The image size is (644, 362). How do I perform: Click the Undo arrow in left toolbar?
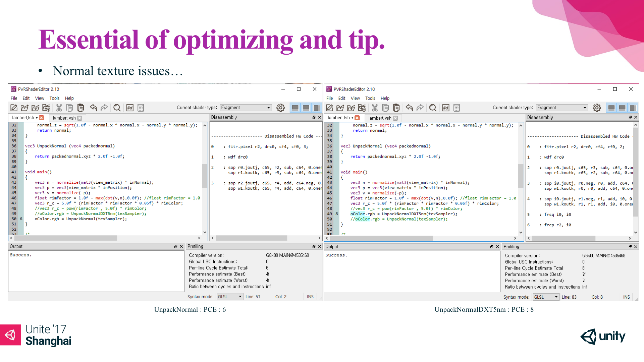point(94,108)
